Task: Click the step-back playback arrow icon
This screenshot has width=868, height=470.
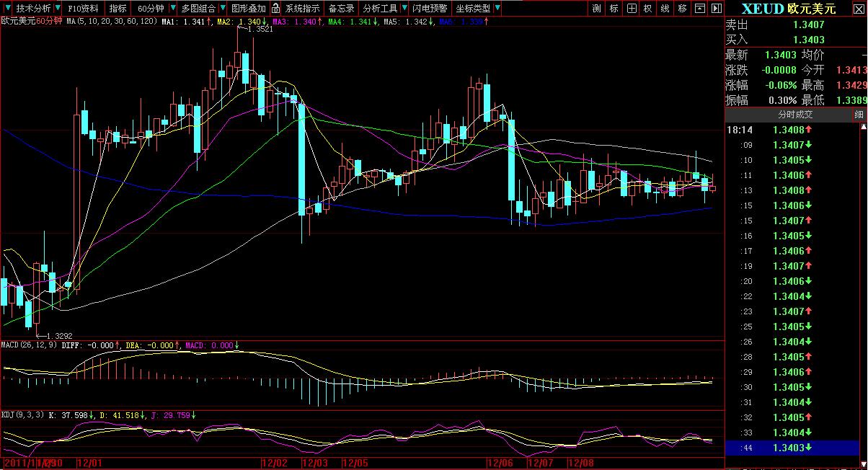Action: (x=699, y=9)
